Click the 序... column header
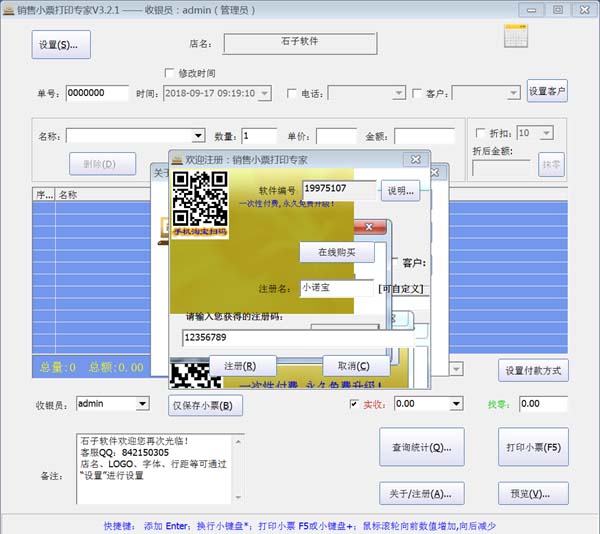This screenshot has height=534, width=600. tap(44, 195)
